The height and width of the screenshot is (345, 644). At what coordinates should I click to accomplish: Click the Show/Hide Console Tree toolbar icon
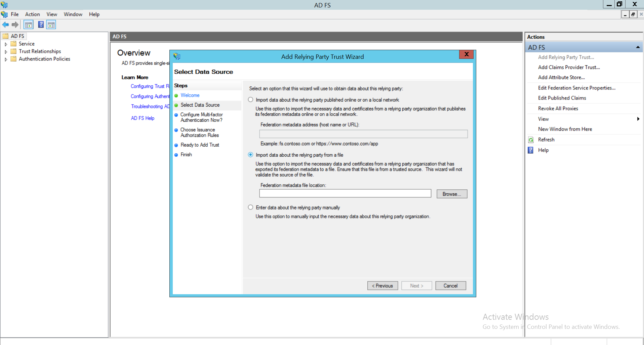tap(28, 25)
